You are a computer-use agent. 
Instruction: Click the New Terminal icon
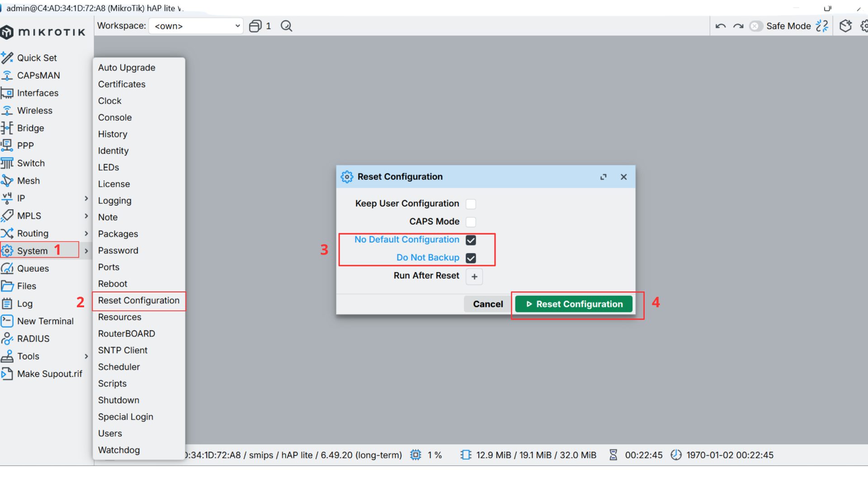click(x=7, y=321)
